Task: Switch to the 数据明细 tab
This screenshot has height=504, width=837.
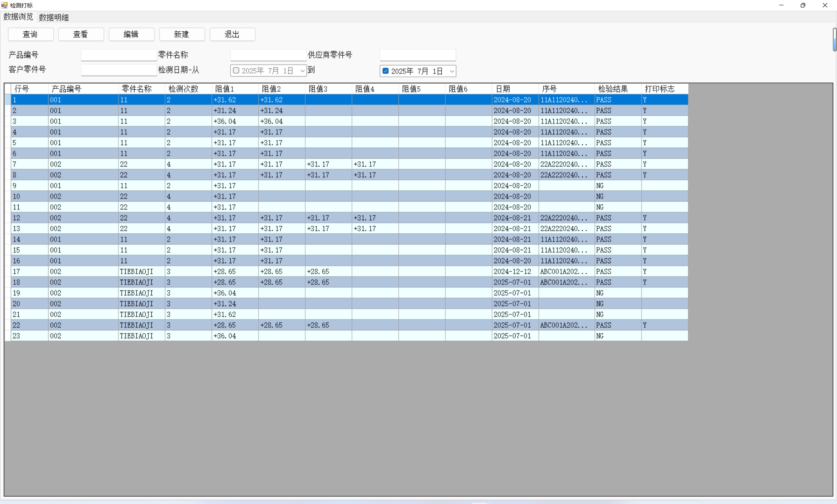Action: click(x=54, y=17)
